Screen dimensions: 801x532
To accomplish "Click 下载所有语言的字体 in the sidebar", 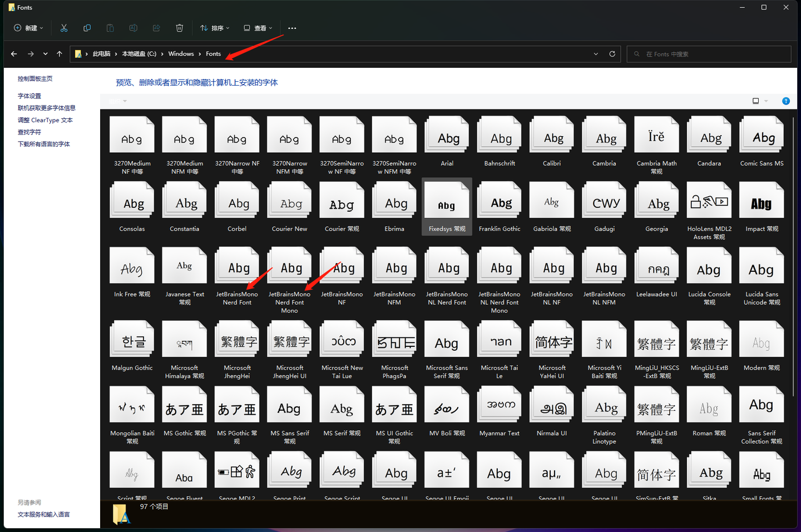I will pos(44,143).
